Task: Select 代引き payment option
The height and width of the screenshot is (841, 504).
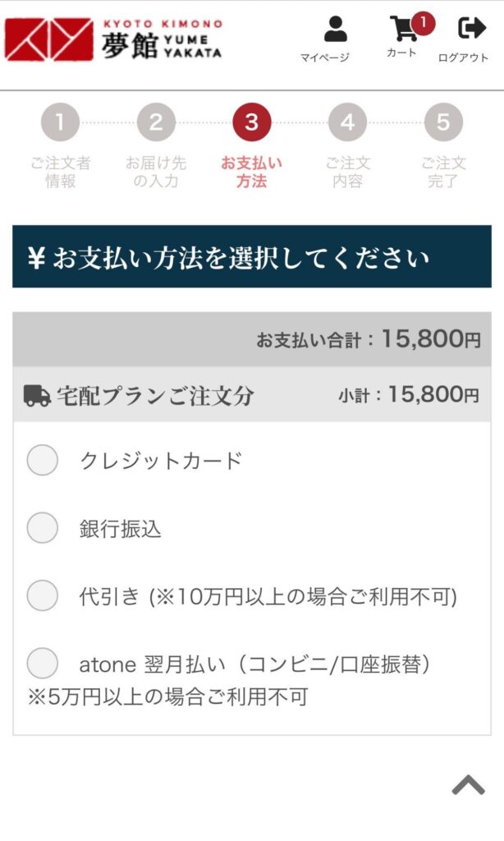Action: pos(43,595)
